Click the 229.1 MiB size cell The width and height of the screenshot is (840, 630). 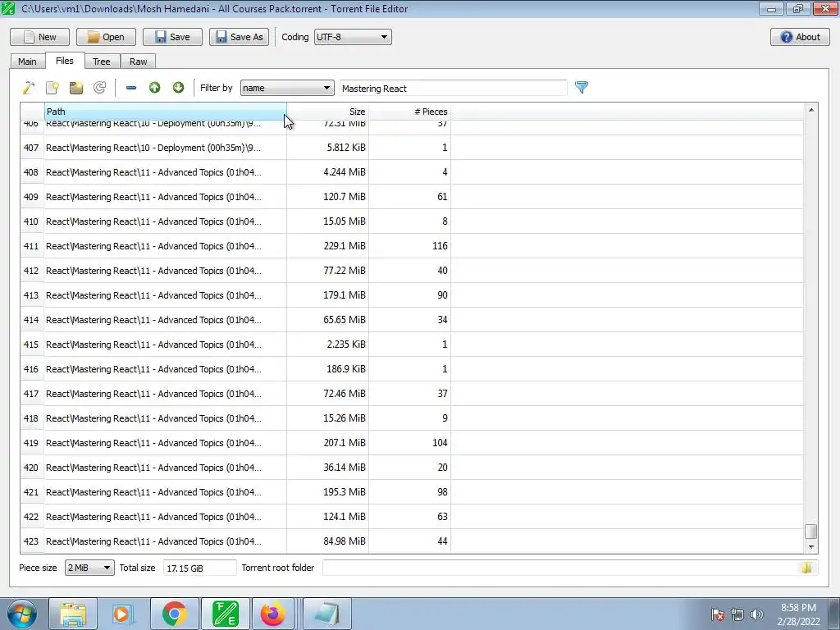(327, 246)
